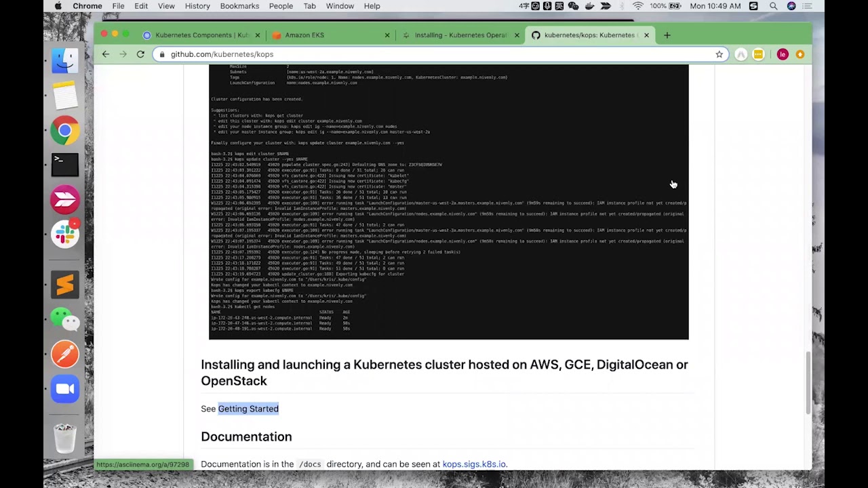
Task: Close the Amazon EKS tab
Action: pos(387,35)
